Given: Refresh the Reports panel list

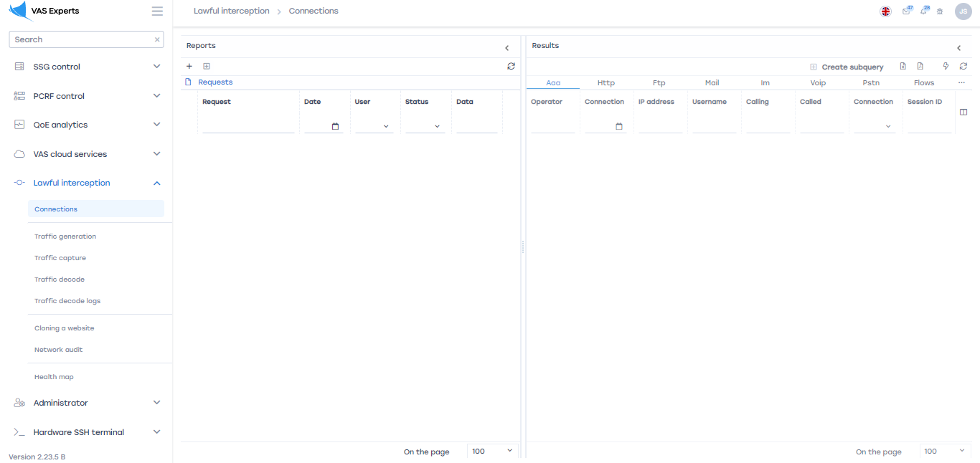Looking at the screenshot, I should coord(511,67).
